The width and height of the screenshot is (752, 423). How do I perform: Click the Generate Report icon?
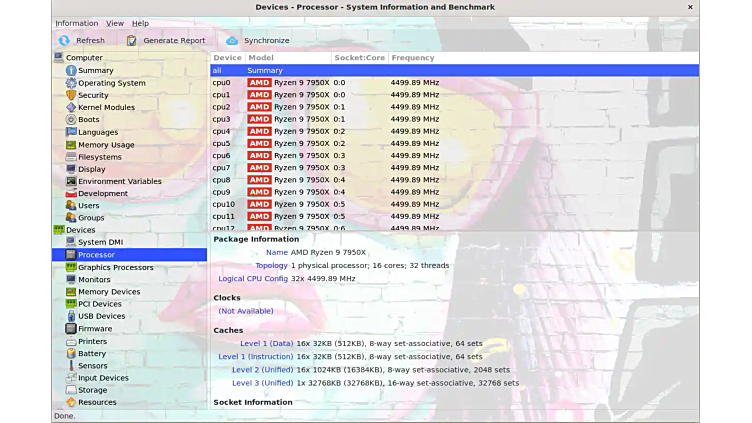tap(132, 41)
